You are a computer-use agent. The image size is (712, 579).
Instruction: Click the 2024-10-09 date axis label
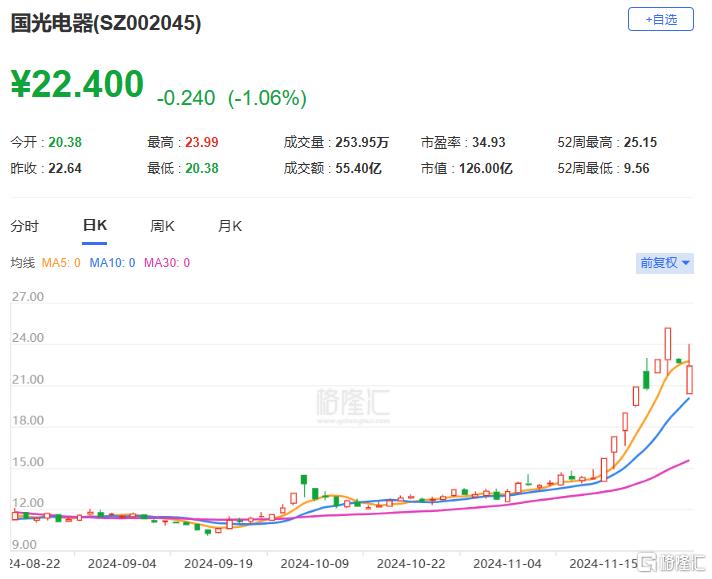(315, 564)
